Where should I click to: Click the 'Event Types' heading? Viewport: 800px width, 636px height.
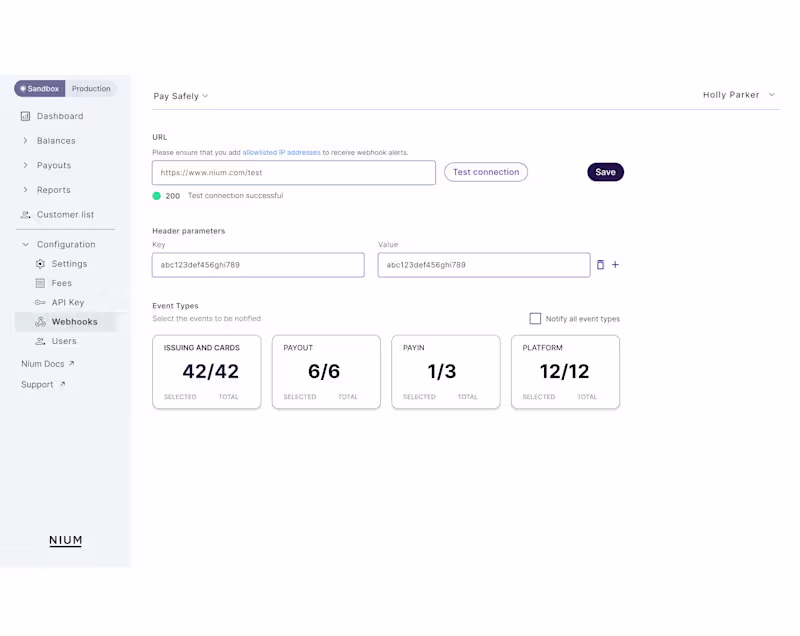coord(175,306)
